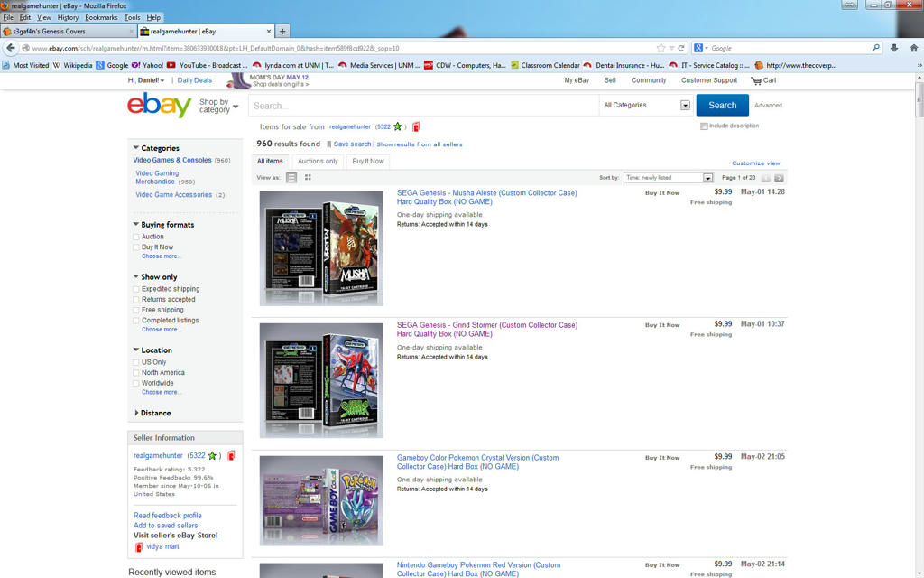Switch to list view
The height and width of the screenshot is (578, 924).
(x=291, y=178)
